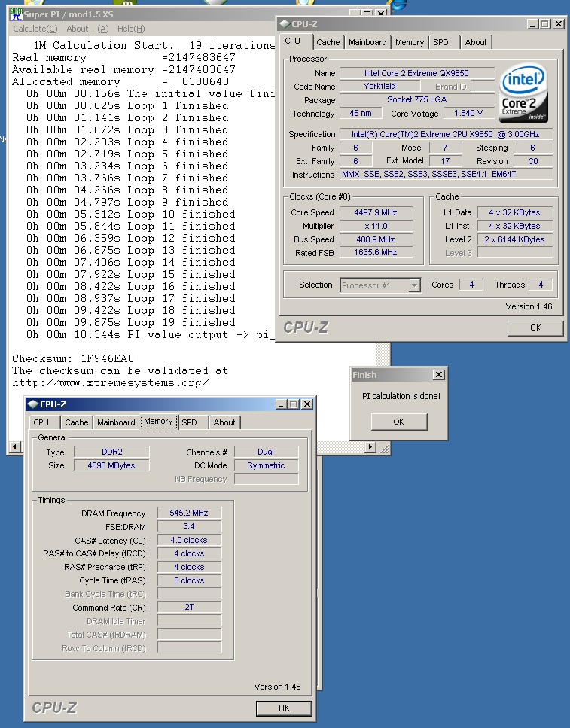
Task: Click the Yorkfield code name value
Action: pos(379,86)
